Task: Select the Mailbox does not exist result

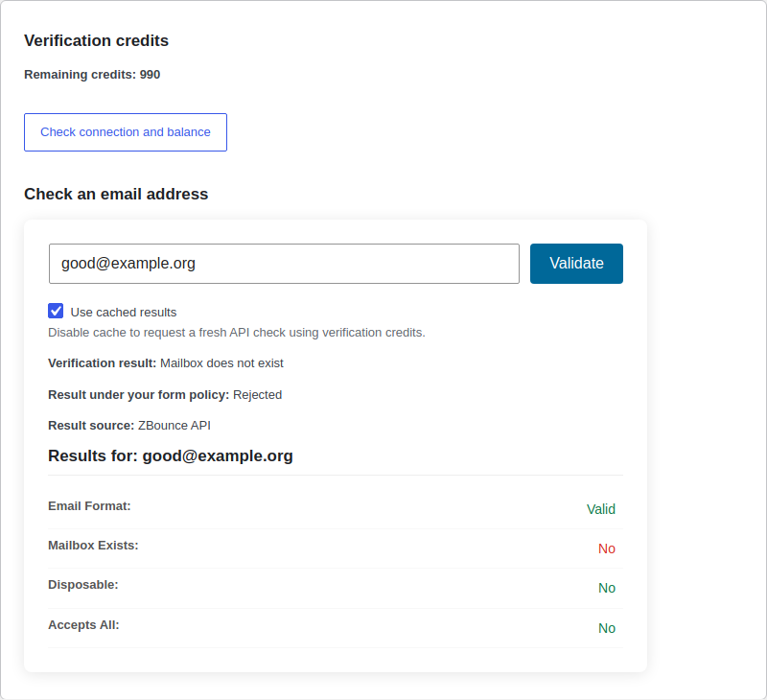Action: (221, 363)
